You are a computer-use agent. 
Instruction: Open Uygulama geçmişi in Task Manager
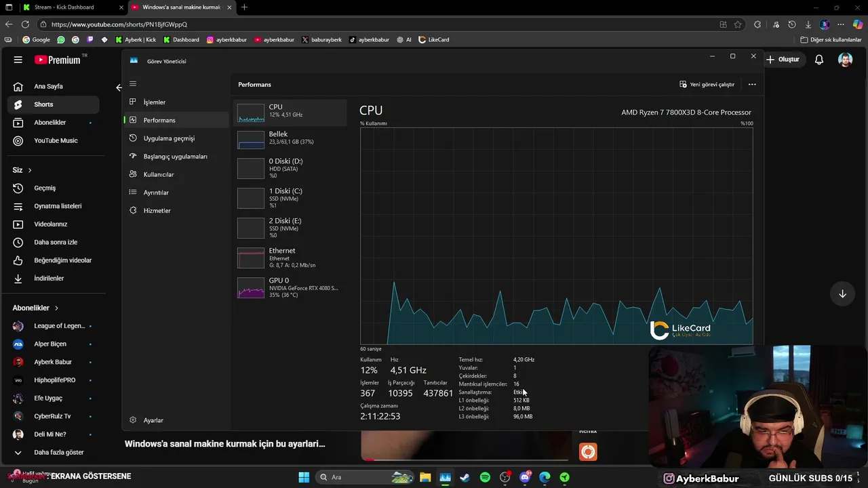point(176,138)
